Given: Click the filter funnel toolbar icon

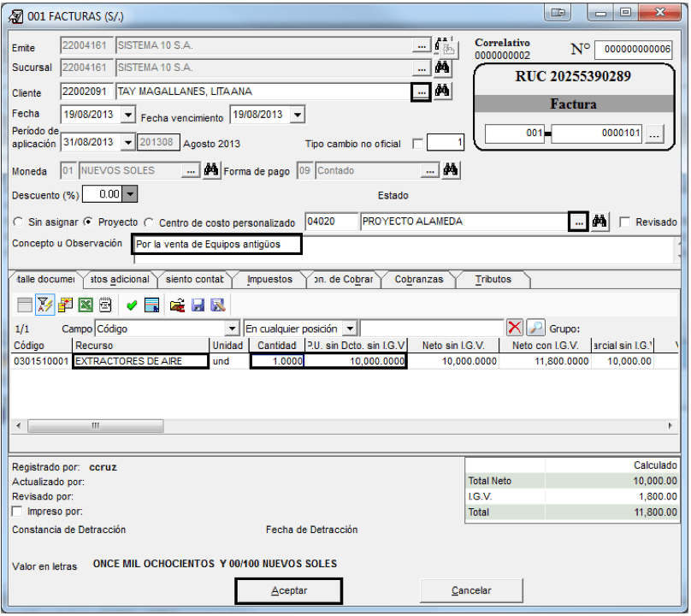Looking at the screenshot, I should (x=45, y=305).
